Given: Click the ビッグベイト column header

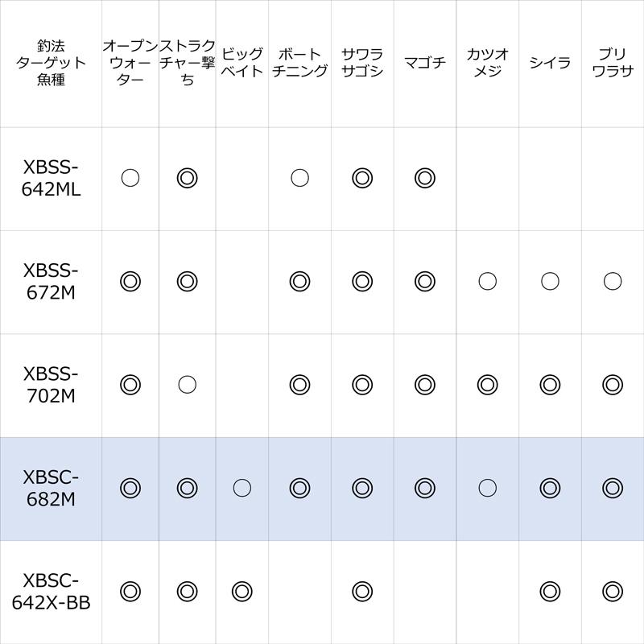Looking at the screenshot, I should 242,63.
